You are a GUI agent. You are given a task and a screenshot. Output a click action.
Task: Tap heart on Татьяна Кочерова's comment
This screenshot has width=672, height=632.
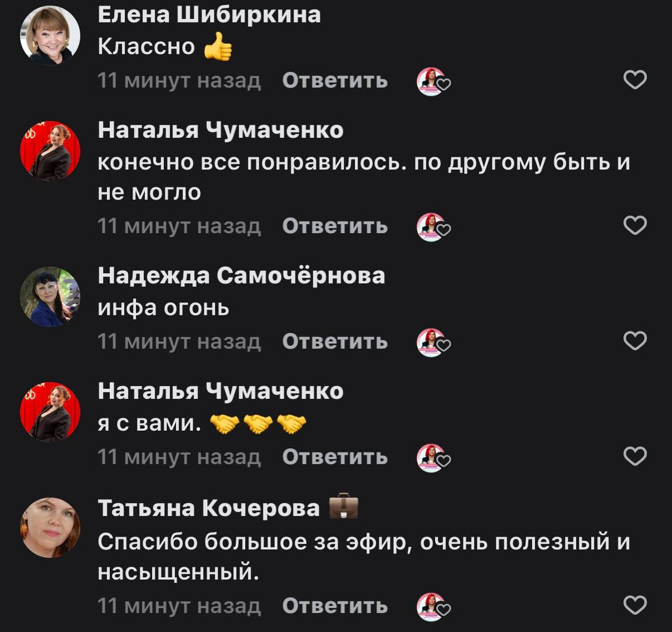635,605
